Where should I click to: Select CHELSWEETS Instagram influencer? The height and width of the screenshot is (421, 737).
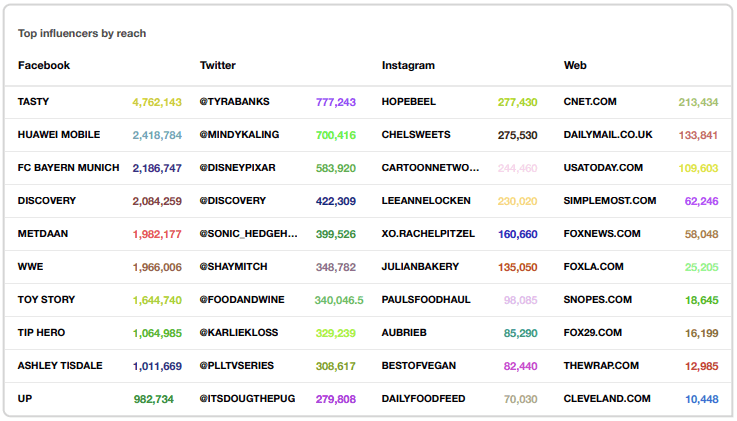tap(416, 134)
